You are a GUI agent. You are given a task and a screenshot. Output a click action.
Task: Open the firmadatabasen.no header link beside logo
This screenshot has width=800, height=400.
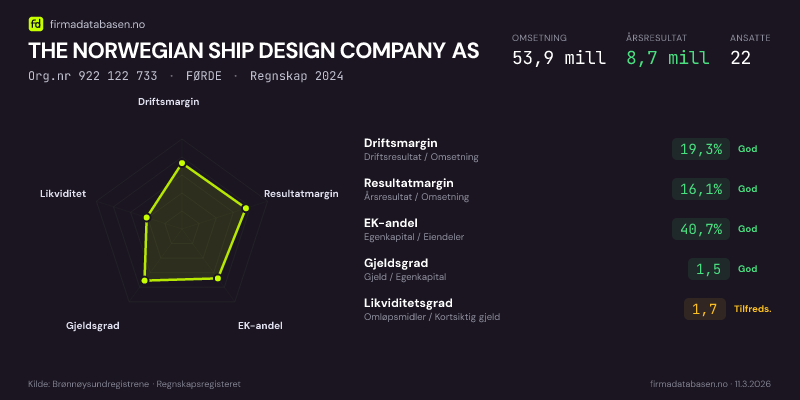click(x=95, y=24)
